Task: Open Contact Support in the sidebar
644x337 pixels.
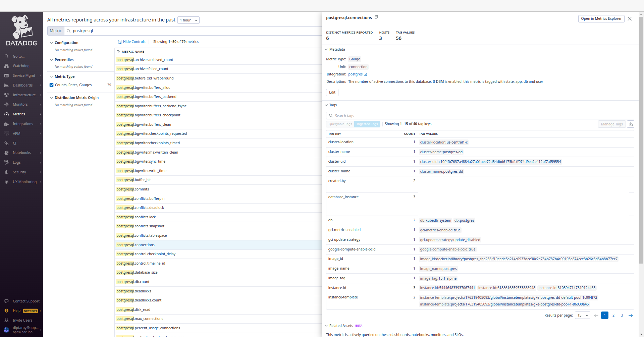Action: pos(26,301)
